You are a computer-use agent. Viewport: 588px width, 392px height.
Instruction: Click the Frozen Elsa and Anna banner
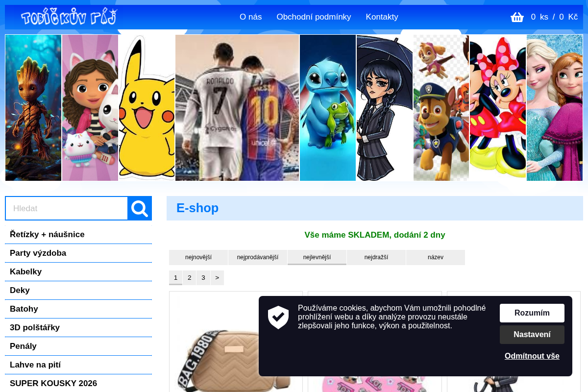pos(555,108)
